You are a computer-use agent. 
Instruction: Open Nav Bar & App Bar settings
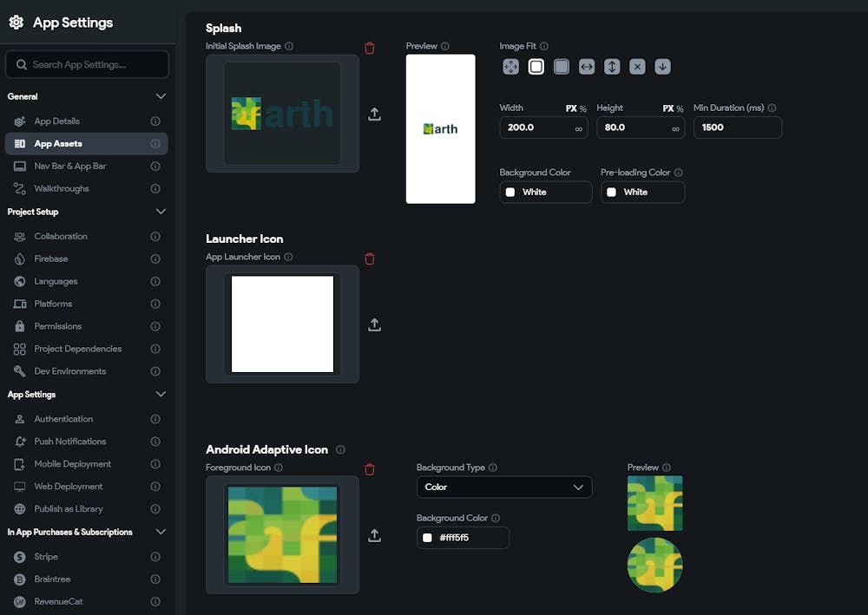point(86,166)
